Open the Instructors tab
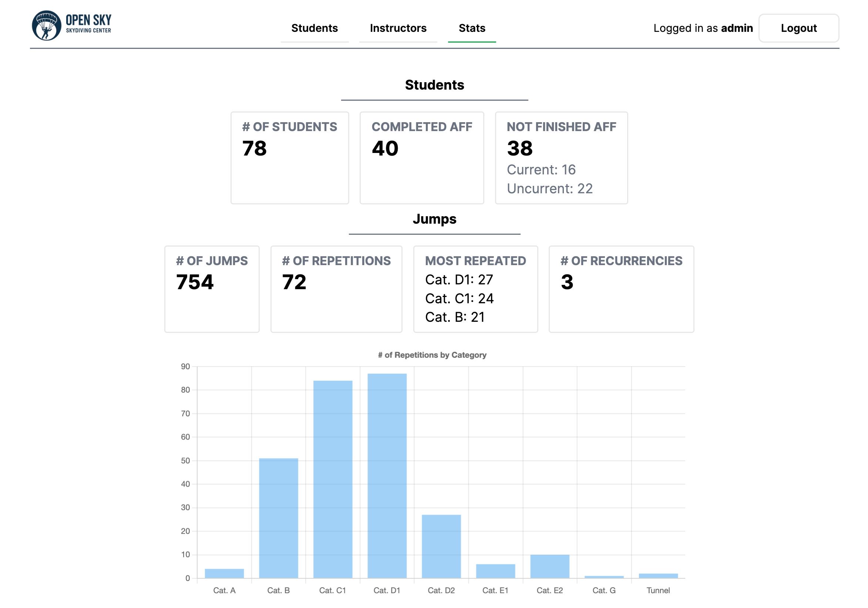Screen dimensions: 868x608 tap(398, 28)
